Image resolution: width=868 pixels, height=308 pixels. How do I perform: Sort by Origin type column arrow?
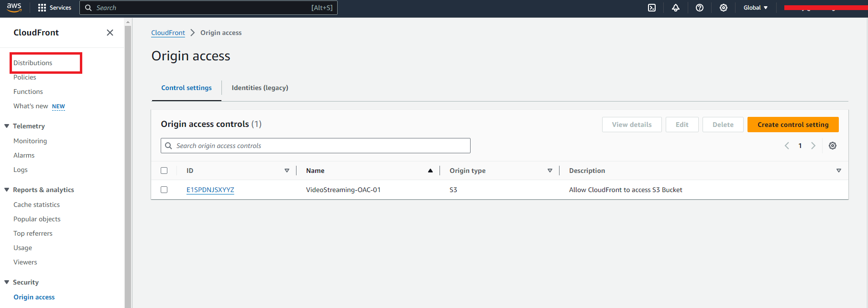click(550, 171)
